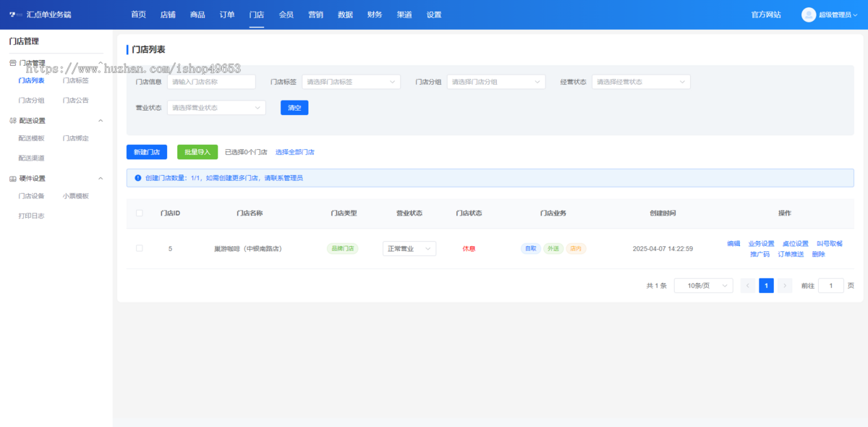Select 门店绑定 in sidebar
Screen dimensions: 868x427
tap(76, 138)
